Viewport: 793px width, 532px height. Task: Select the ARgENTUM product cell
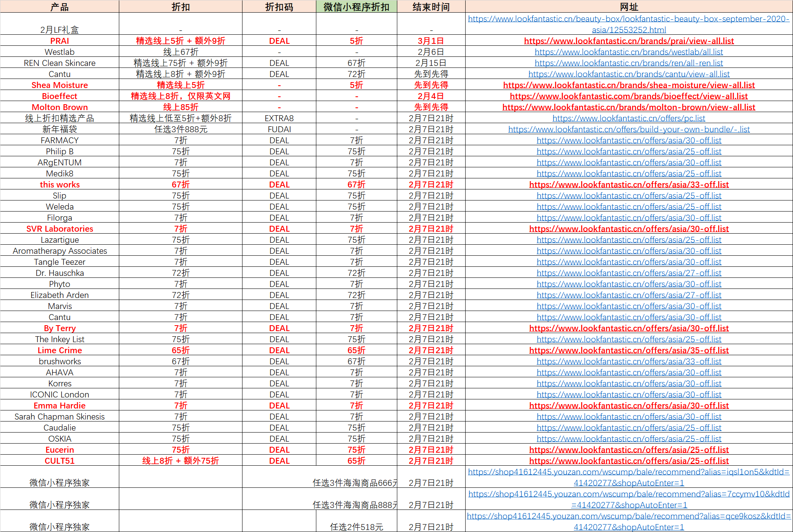click(x=60, y=163)
